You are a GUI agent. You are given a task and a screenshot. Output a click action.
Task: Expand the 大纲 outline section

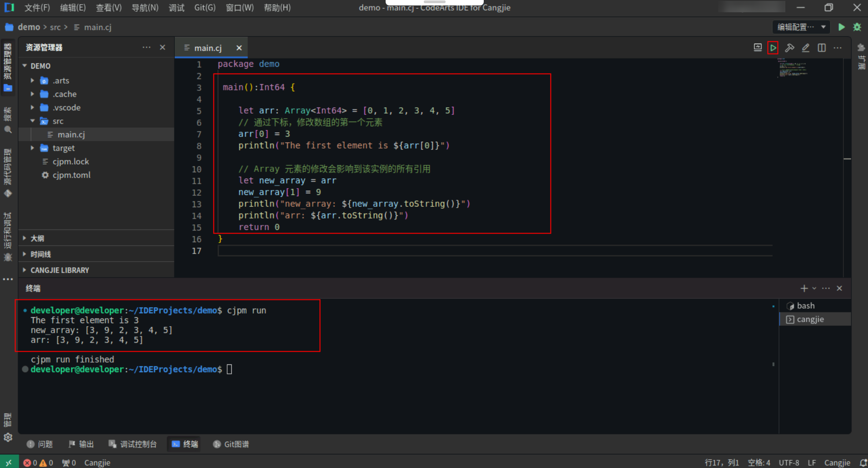pos(96,238)
